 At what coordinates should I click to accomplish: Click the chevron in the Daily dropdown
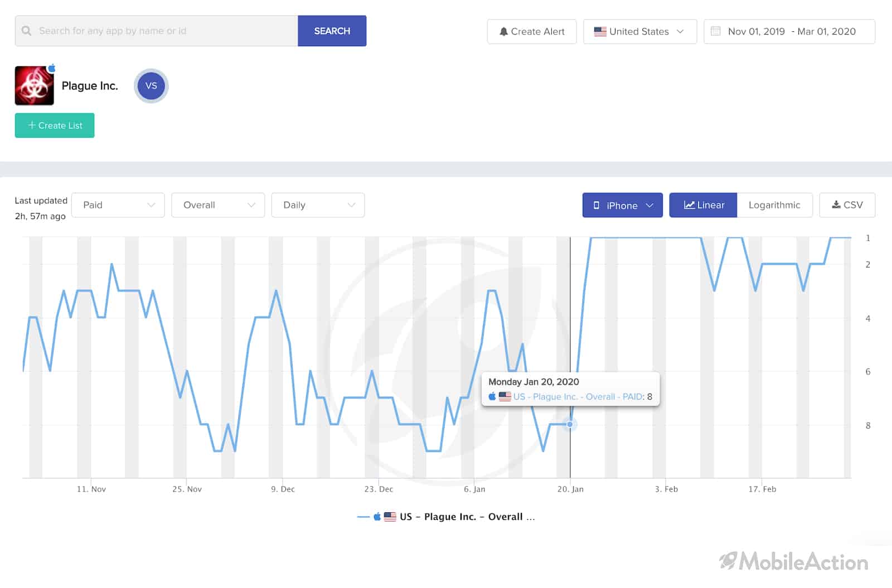tap(351, 205)
